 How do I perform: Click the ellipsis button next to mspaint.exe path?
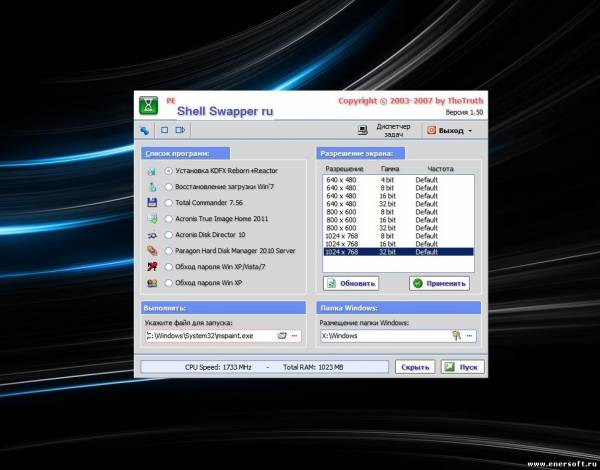point(294,336)
